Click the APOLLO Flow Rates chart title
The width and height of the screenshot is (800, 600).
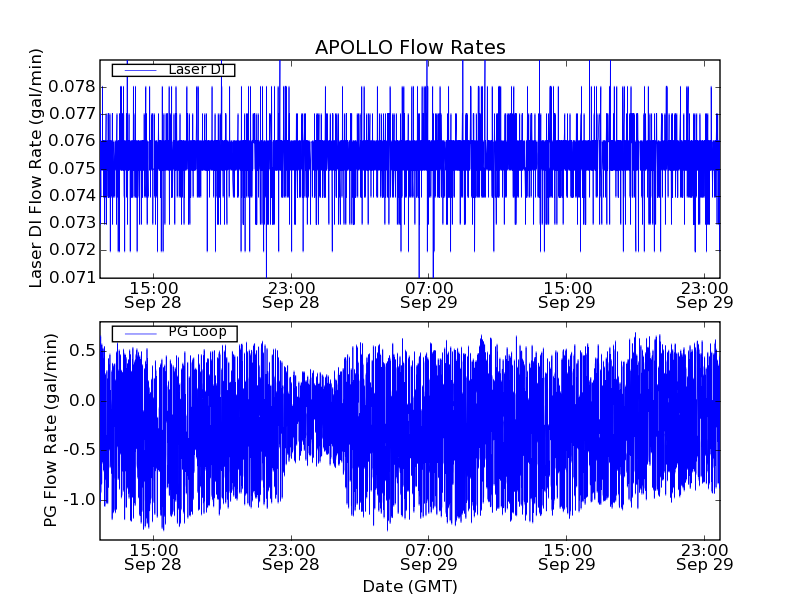410,48
